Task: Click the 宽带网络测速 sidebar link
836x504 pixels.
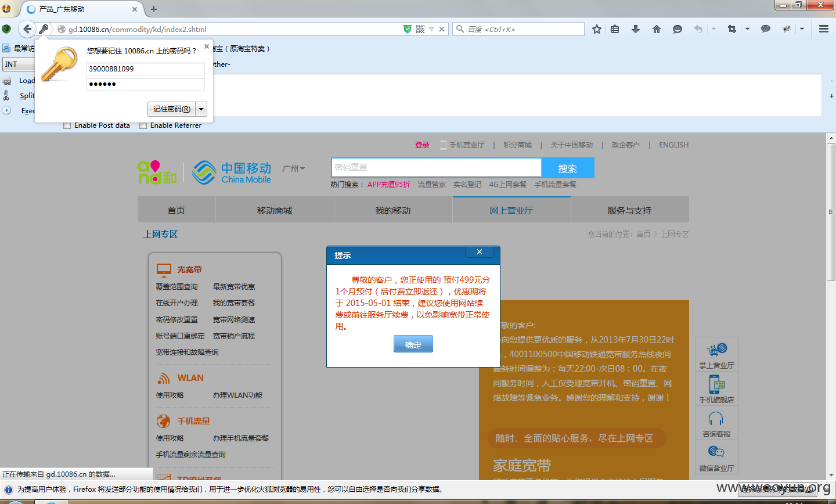Action: pos(234,320)
